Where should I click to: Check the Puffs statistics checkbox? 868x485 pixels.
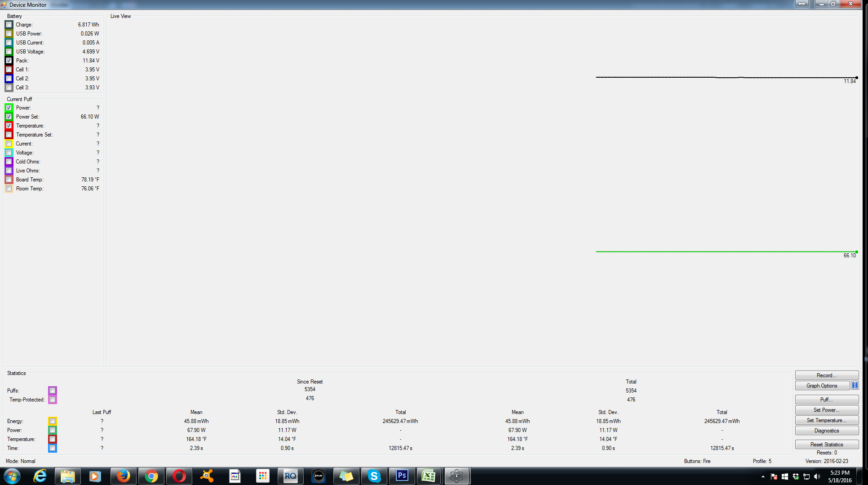click(53, 391)
